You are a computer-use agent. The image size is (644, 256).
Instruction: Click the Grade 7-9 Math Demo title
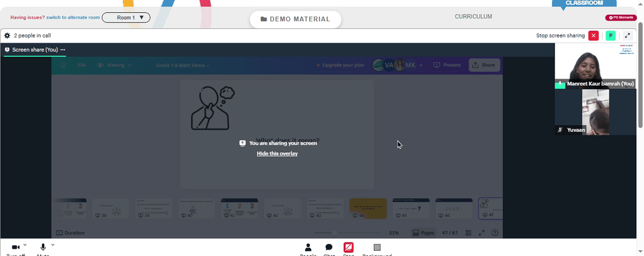pos(182,65)
